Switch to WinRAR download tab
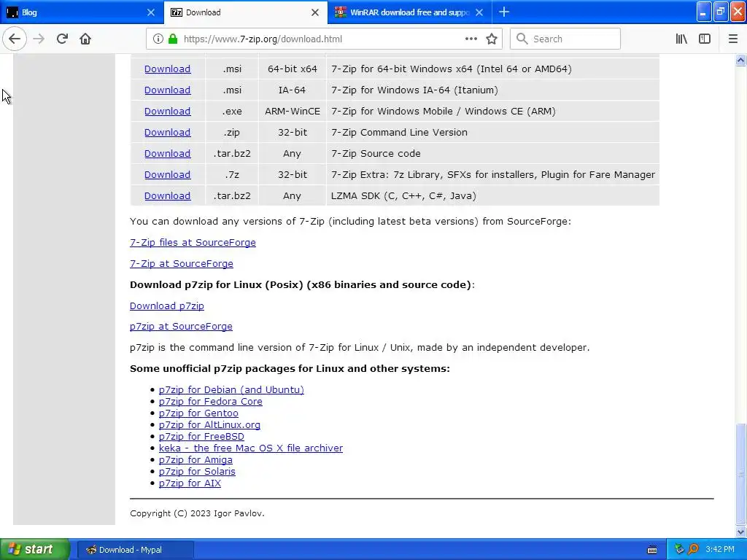Viewport: 747px width, 560px height. click(x=410, y=12)
